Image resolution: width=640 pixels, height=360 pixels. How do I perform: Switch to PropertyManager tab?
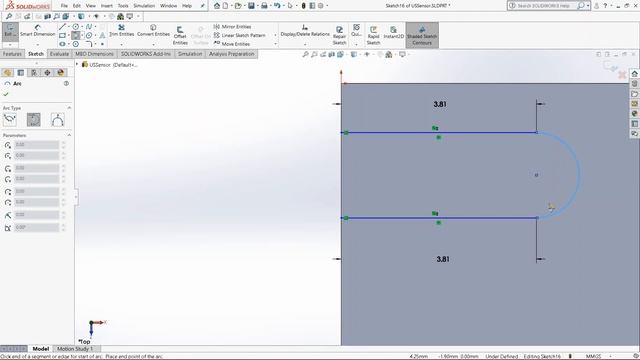point(20,73)
